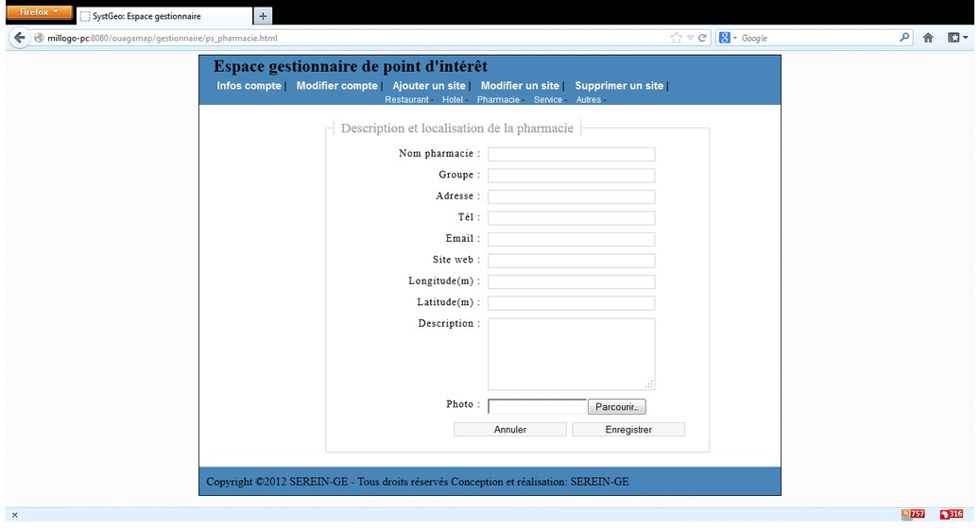The image size is (980, 528).
Task: Click the 757 status bar add-on icon
Action: coord(913,514)
